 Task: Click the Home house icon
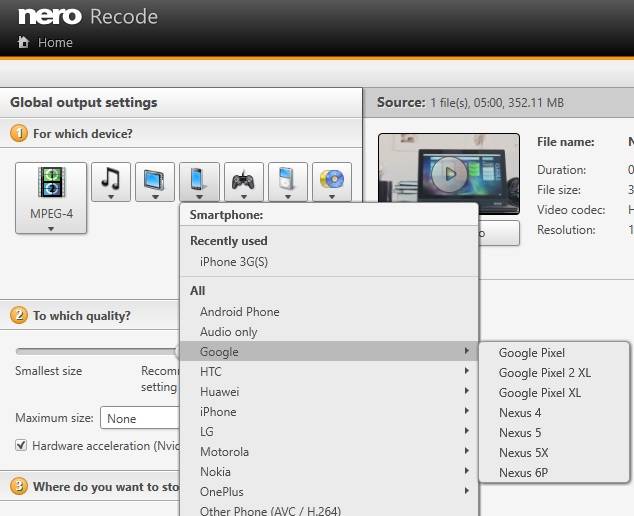click(23, 42)
